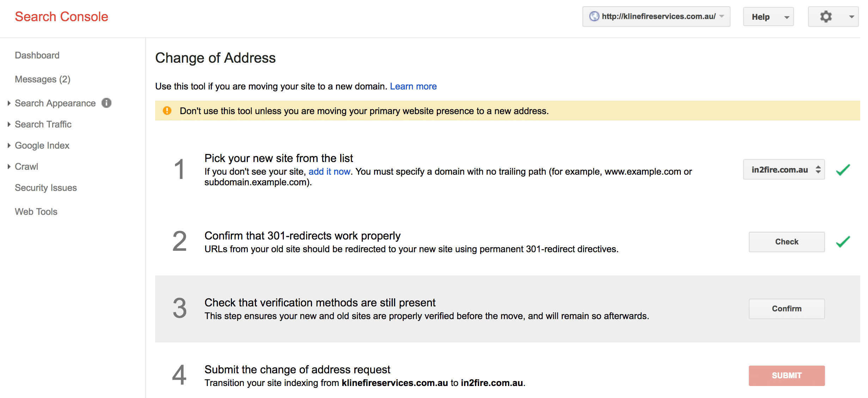Open the dropdown arrow next to gear
Viewport: 868px width, 398px height.
(x=851, y=17)
